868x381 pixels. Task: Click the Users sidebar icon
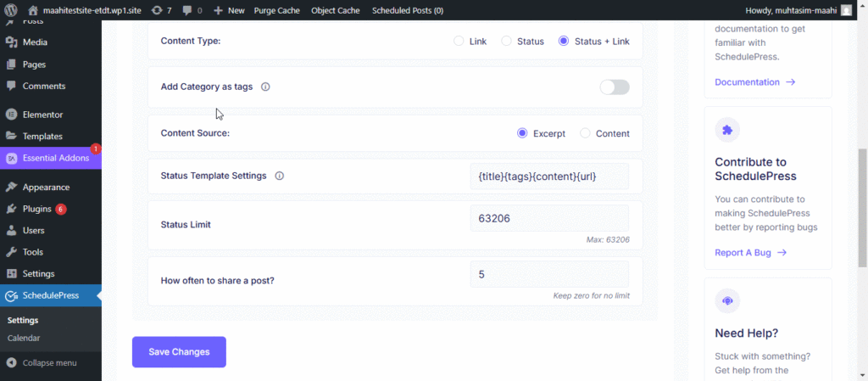[11, 230]
